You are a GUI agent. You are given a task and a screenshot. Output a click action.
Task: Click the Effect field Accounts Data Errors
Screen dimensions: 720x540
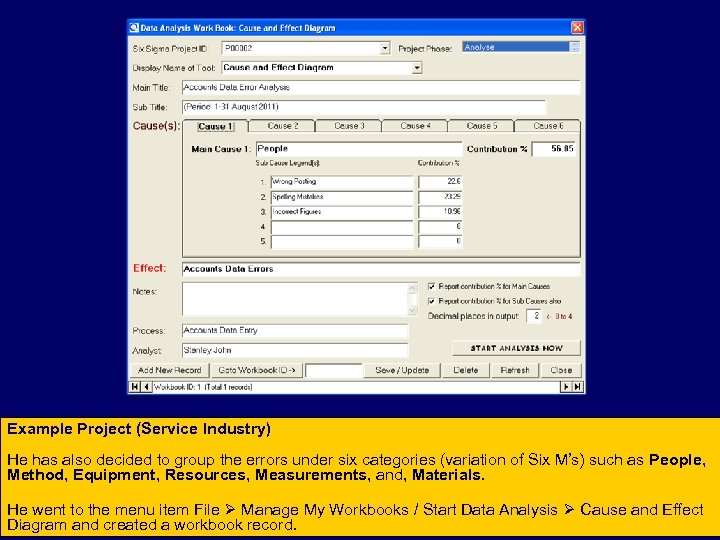[x=381, y=269]
